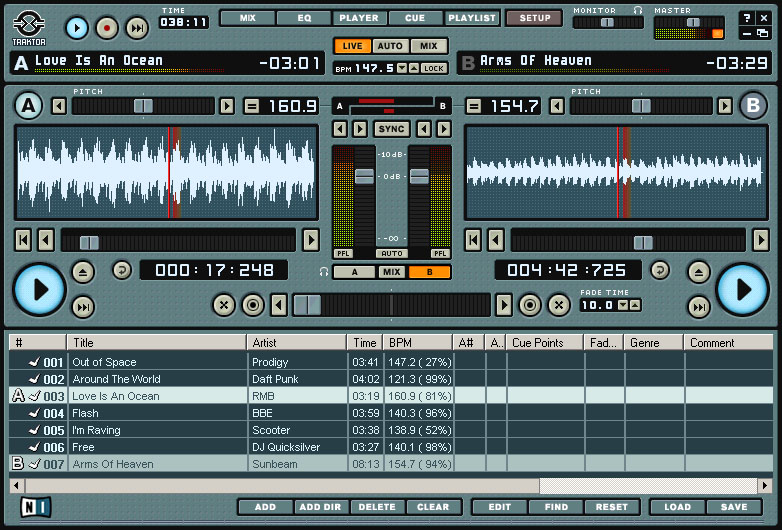Nudge deck B pitch left arrow
782x530 pixels.
click(x=557, y=106)
